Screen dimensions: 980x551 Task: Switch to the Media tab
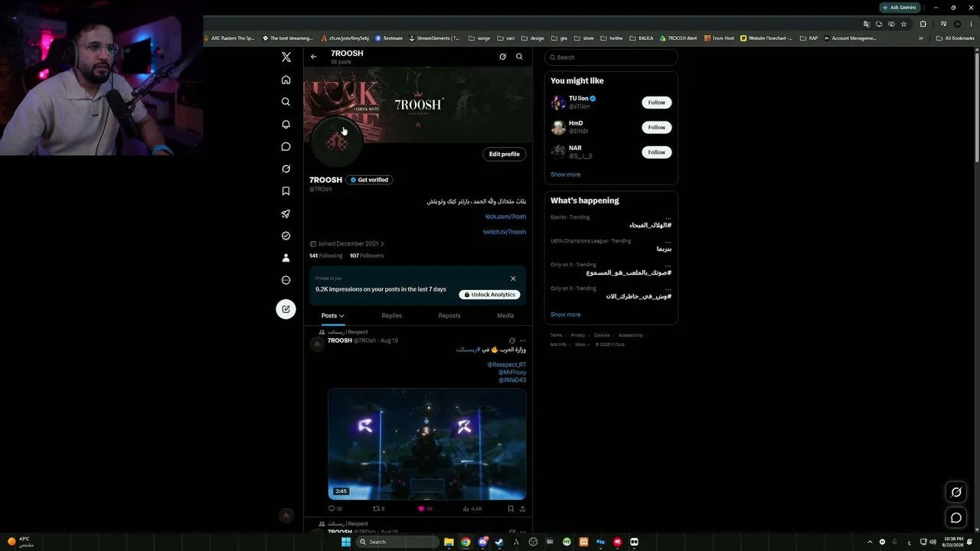(x=505, y=315)
